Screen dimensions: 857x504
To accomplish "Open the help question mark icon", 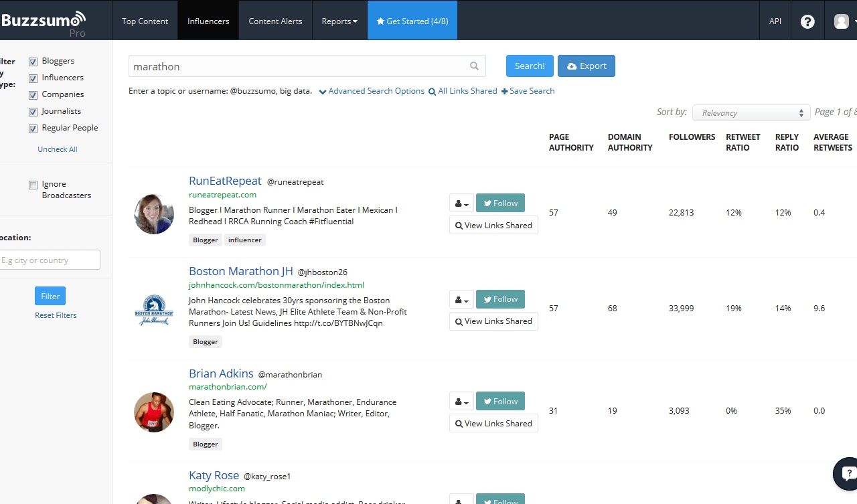I will pos(807,21).
